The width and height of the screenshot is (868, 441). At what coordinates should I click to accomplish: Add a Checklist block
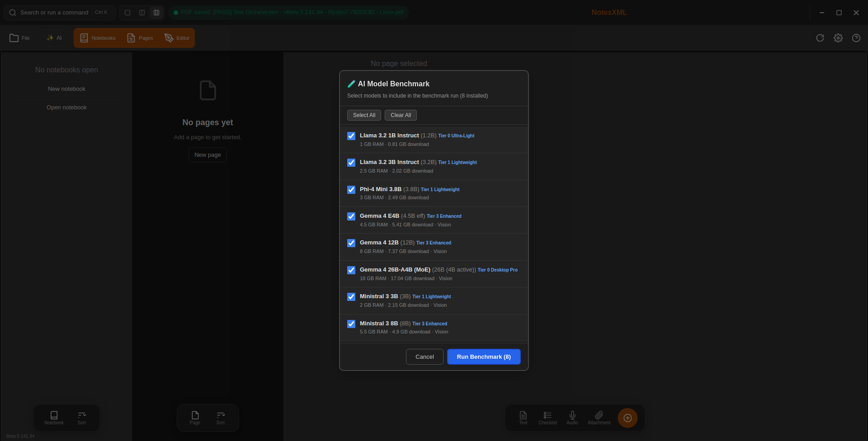point(547,418)
